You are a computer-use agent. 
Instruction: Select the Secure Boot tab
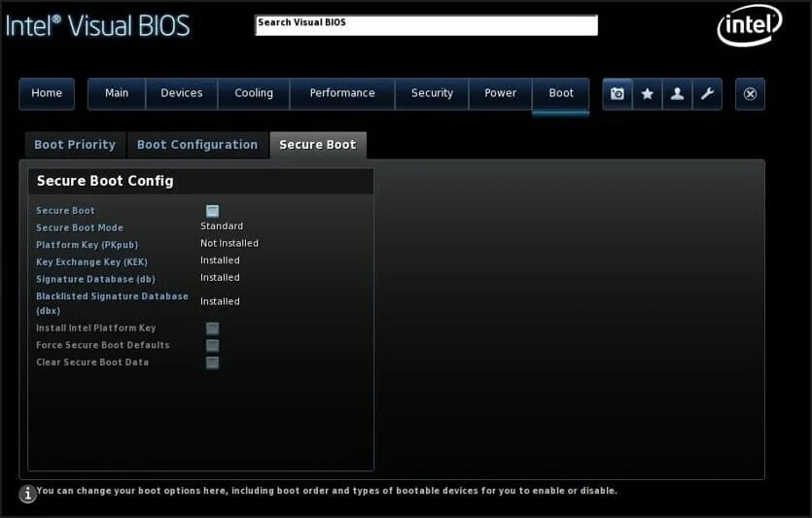(x=317, y=145)
